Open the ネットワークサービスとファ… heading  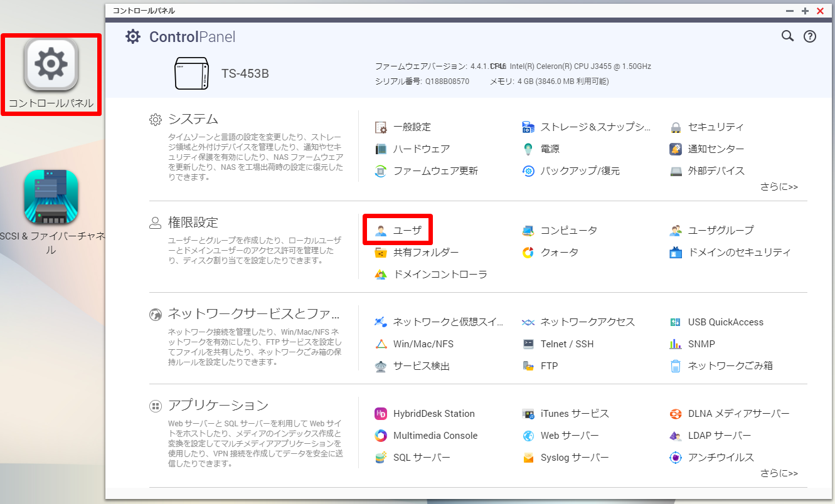(253, 314)
